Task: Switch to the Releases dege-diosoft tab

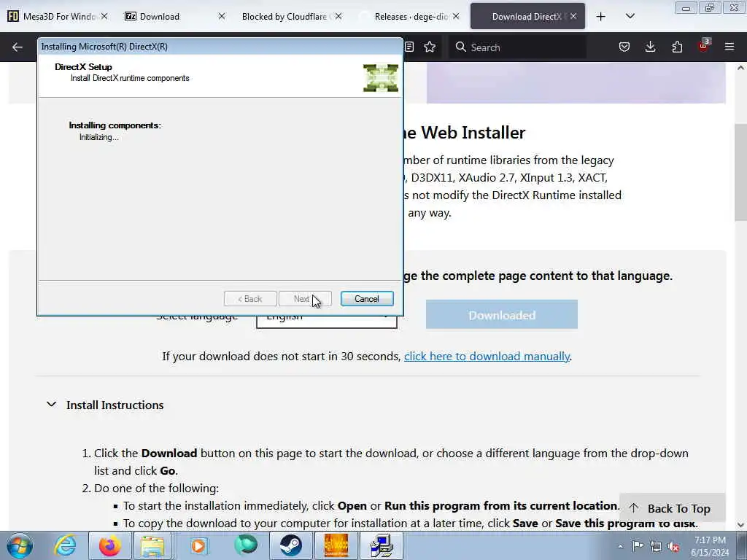Action: coord(410,16)
